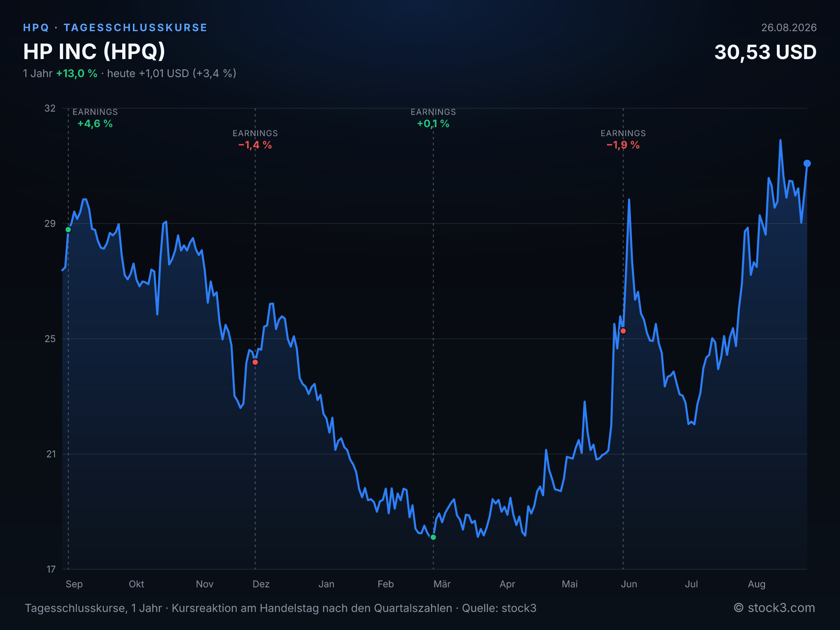840x630 pixels.
Task: Click the red earnings marker dot in December
Action: [255, 362]
